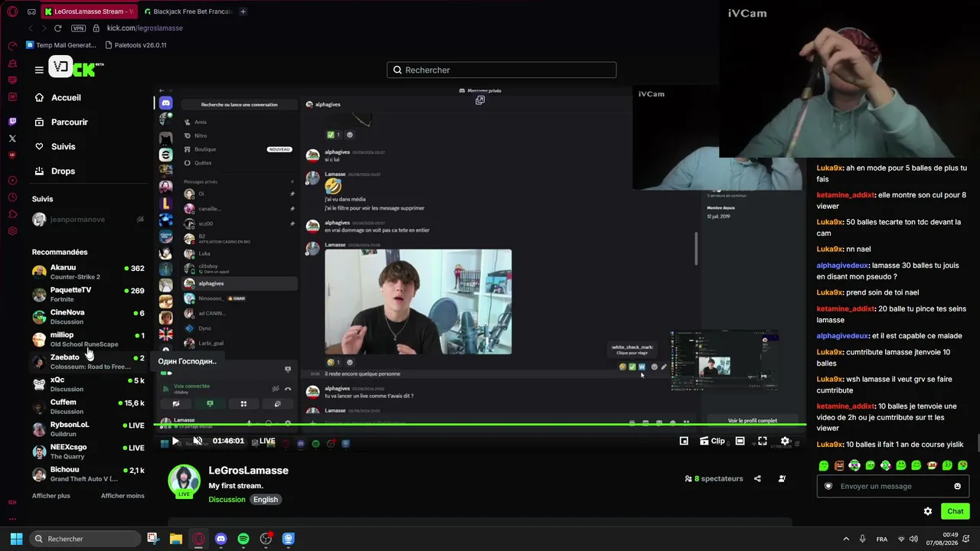Open Spotify from the taskbar
The image size is (980, 551).
(243, 539)
